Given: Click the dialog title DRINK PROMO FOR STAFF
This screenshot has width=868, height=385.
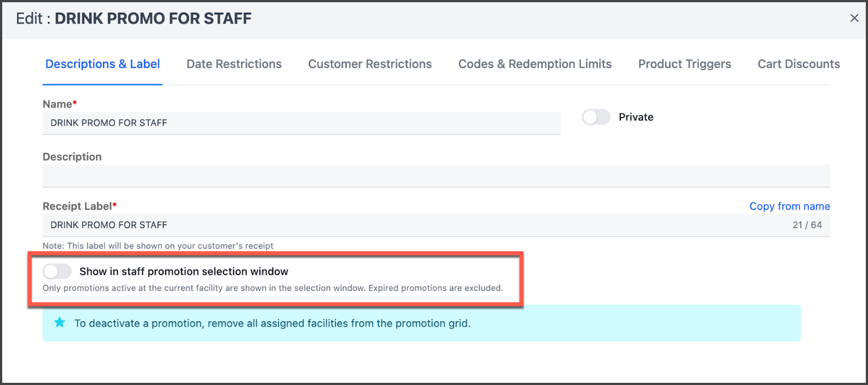Looking at the screenshot, I should click(153, 18).
